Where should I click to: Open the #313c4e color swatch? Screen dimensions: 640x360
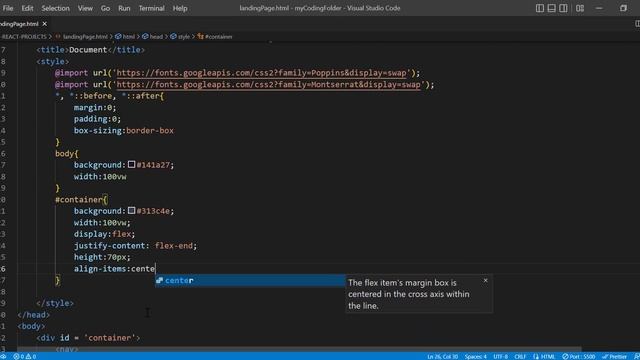point(131,211)
